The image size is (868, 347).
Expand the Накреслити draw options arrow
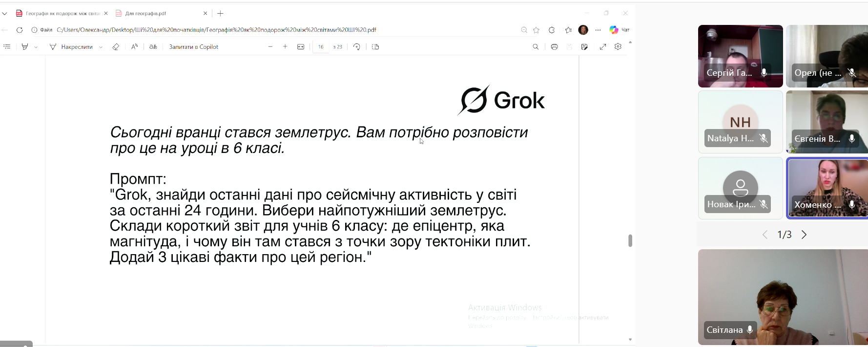101,47
